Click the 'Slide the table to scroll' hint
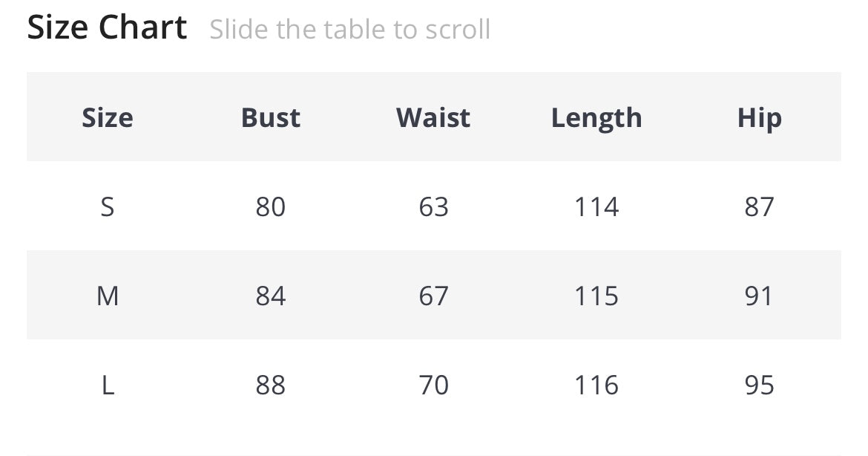Image resolution: width=868 pixels, height=456 pixels. pyautogui.click(x=349, y=30)
